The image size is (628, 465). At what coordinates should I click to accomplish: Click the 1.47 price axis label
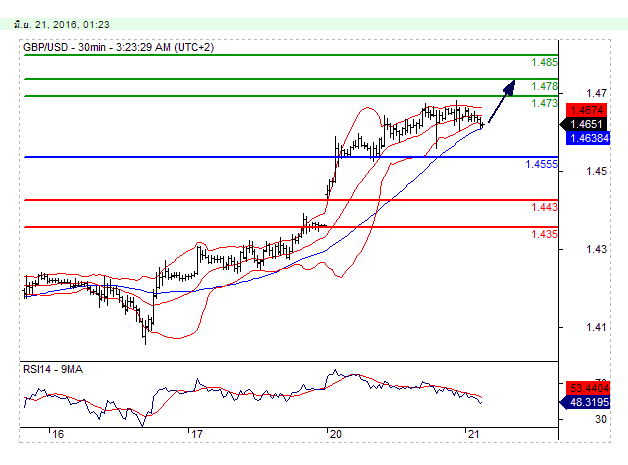[x=596, y=93]
